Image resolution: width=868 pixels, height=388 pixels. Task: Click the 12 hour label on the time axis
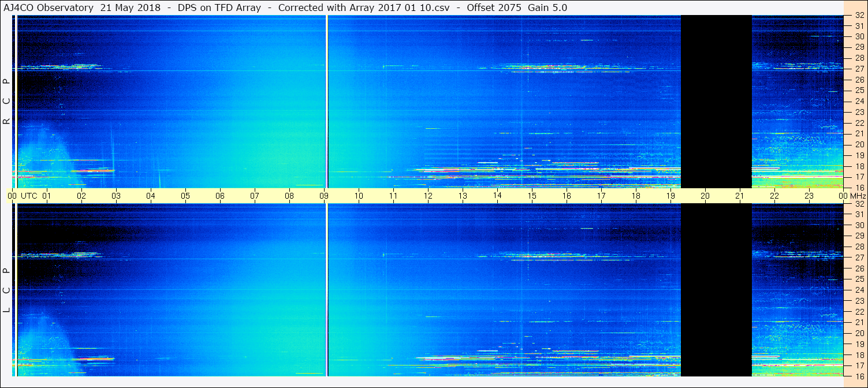pos(428,196)
